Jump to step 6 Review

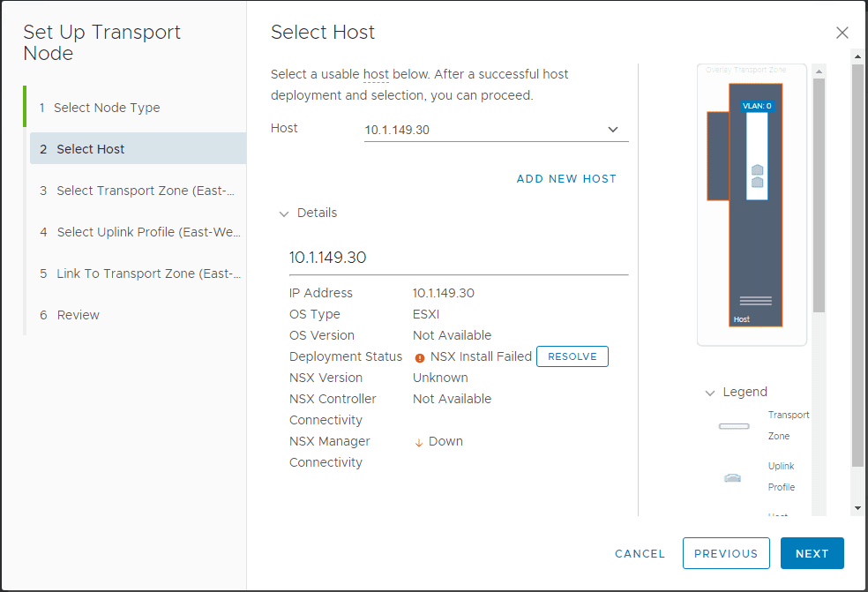(80, 315)
